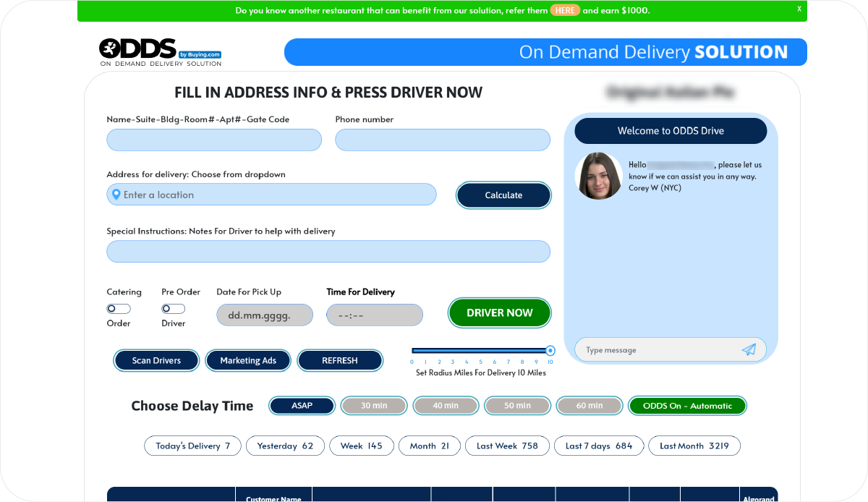Select 40 min delay time
Image resolution: width=868 pixels, height=502 pixels.
click(446, 406)
